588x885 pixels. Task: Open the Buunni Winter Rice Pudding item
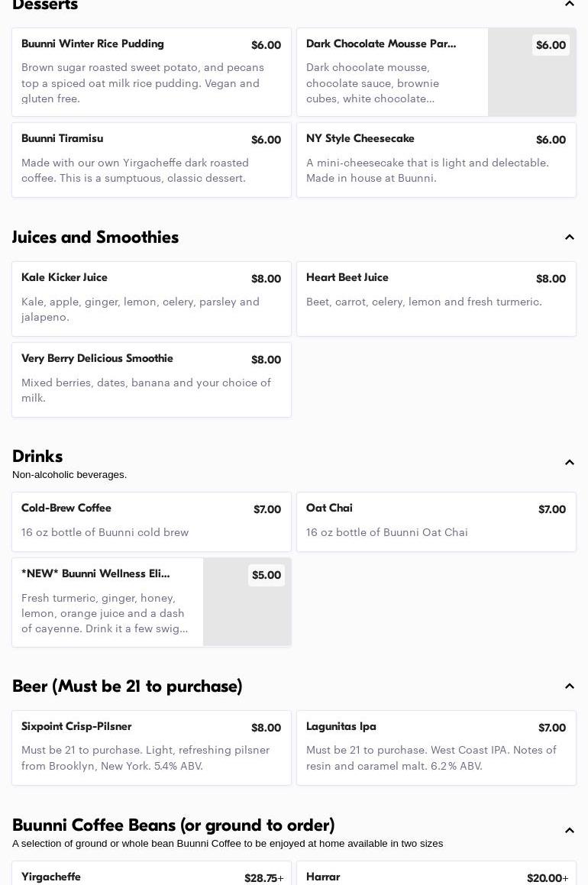(151, 73)
